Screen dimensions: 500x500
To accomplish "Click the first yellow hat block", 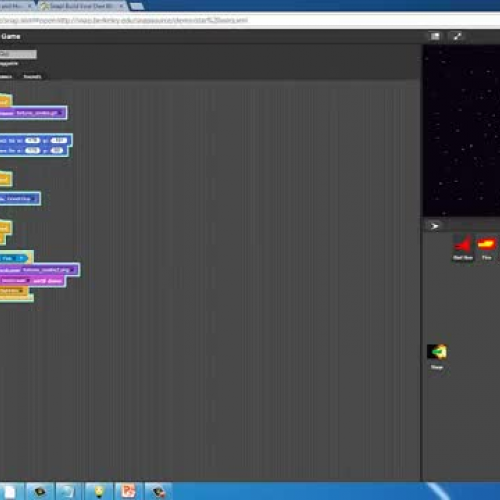I will pos(6,101).
